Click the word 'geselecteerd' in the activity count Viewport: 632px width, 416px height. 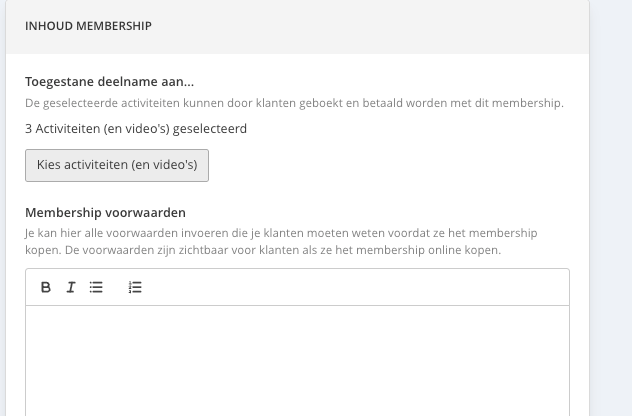pyautogui.click(x=210, y=129)
